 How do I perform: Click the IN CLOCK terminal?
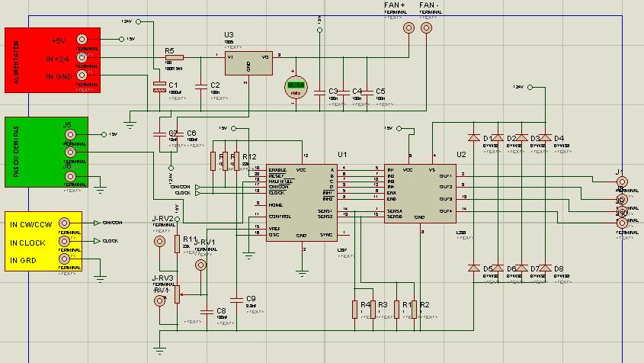coord(65,241)
